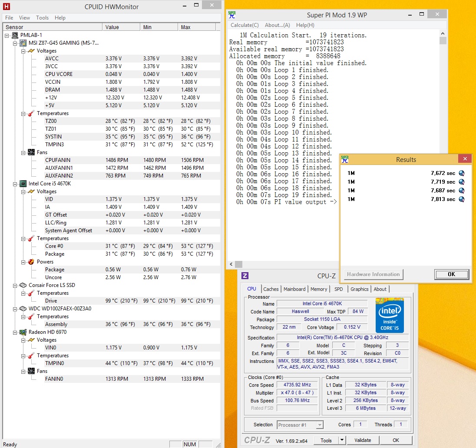Click the Max column header
Image resolution: width=476 pixels, height=448 pixels.
[x=197, y=27]
